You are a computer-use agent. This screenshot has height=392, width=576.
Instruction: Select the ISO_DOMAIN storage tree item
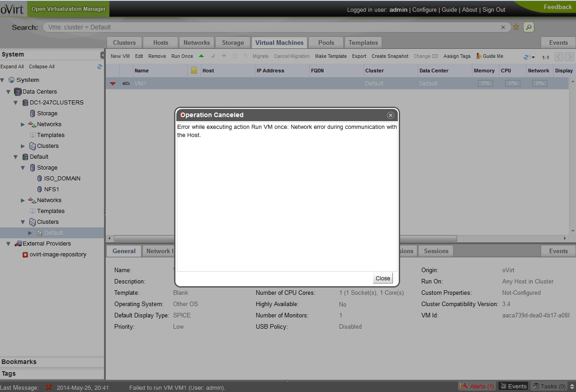tap(62, 179)
